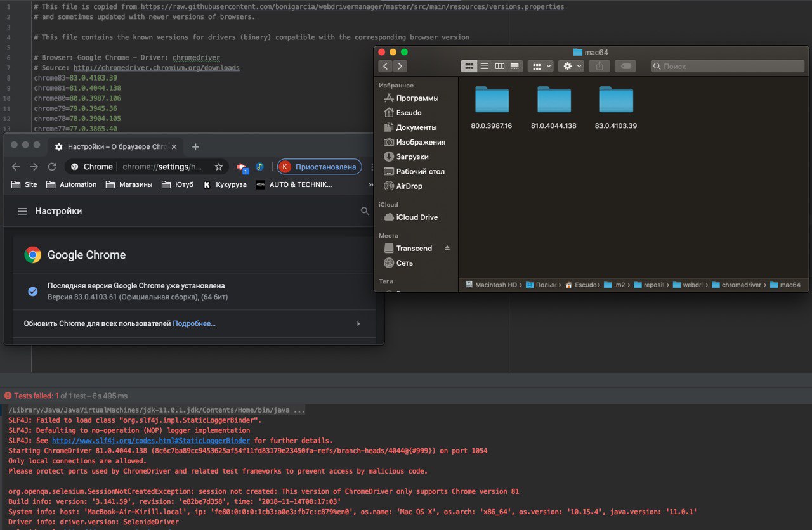The height and width of the screenshot is (530, 812).
Task: Click red extension icon with badge 1
Action: click(242, 167)
